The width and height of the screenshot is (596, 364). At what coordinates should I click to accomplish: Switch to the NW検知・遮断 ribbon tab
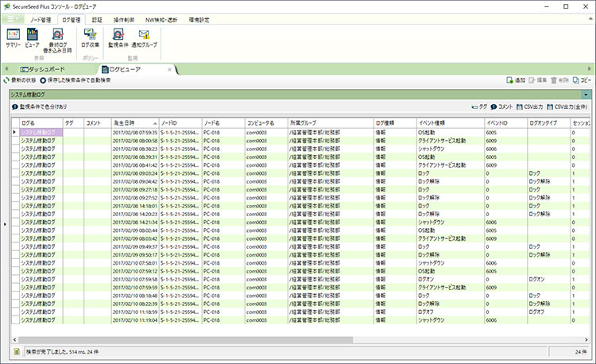[x=161, y=20]
